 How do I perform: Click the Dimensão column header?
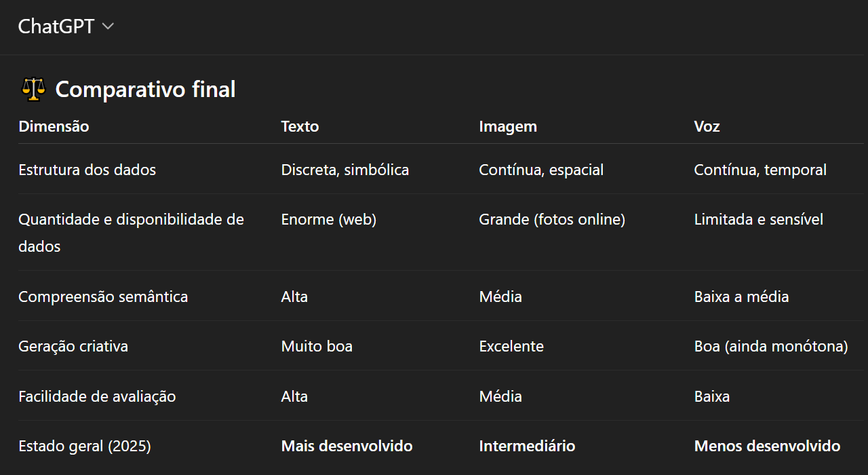[54, 126]
